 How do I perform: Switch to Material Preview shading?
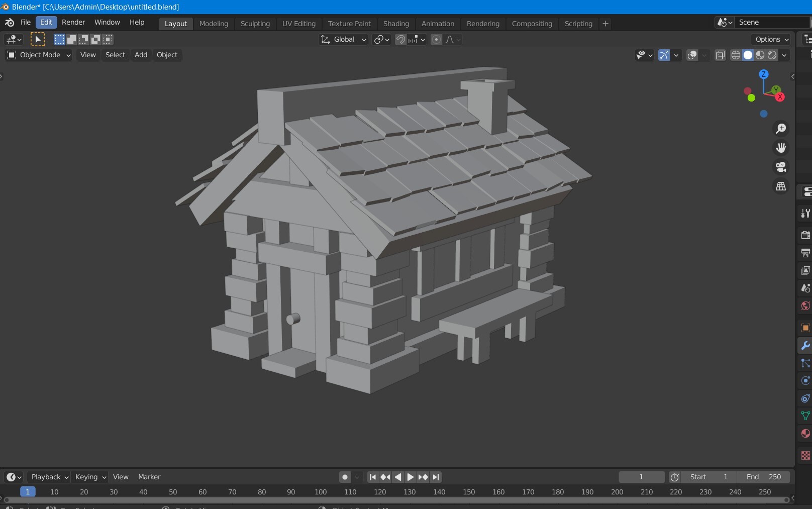pos(760,55)
